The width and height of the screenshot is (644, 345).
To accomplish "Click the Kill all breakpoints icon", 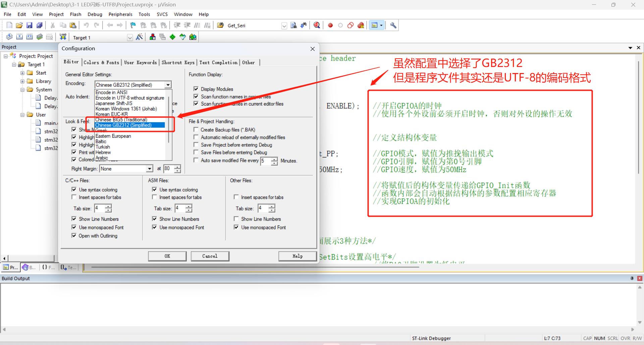I will [361, 25].
